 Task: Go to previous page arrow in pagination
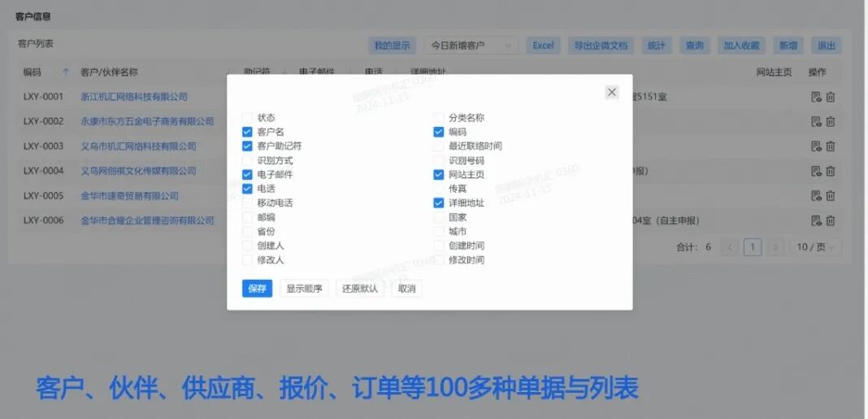(730, 247)
